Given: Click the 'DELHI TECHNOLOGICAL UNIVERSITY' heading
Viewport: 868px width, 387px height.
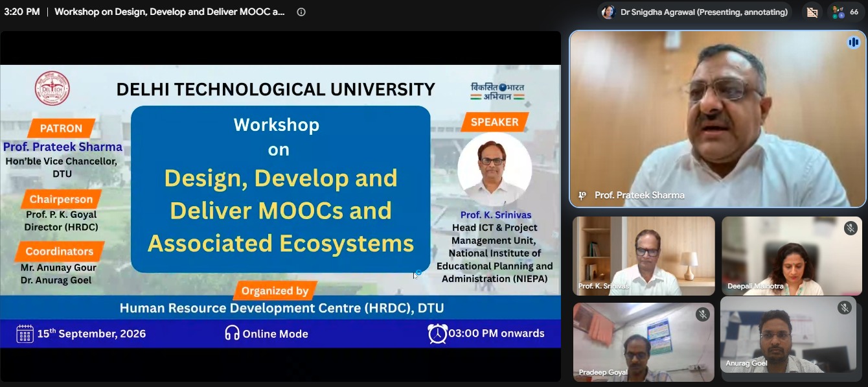Looking at the screenshot, I should pyautogui.click(x=276, y=89).
